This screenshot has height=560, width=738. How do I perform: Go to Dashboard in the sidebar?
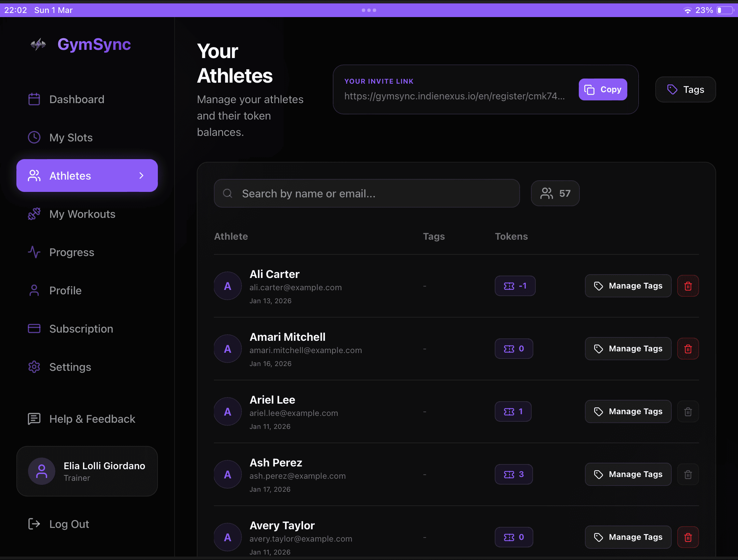[x=77, y=99]
